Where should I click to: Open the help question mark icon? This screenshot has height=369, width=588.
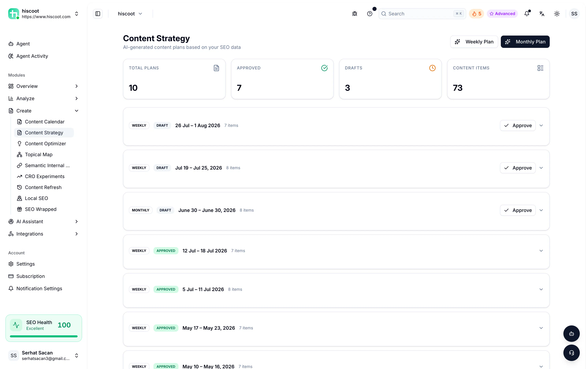pos(370,14)
